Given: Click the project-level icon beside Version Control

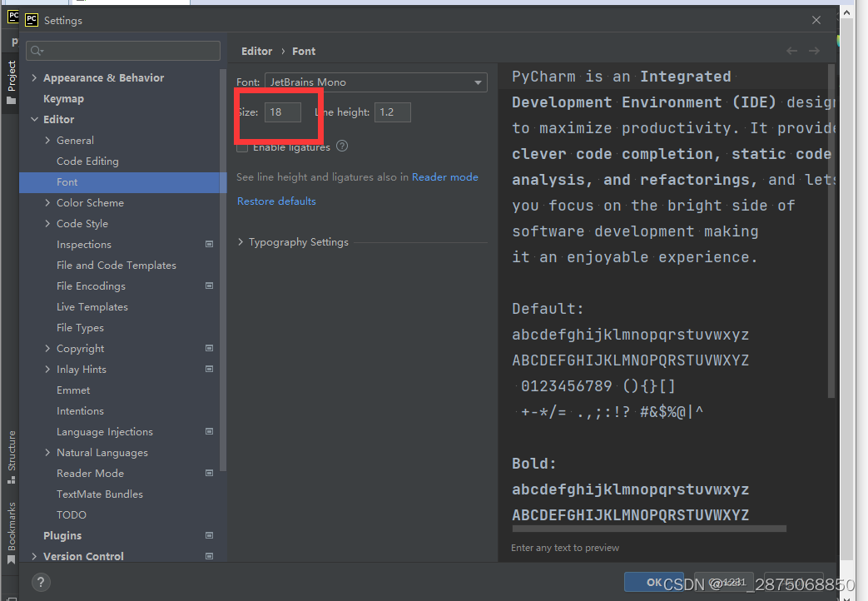Looking at the screenshot, I should click(209, 556).
